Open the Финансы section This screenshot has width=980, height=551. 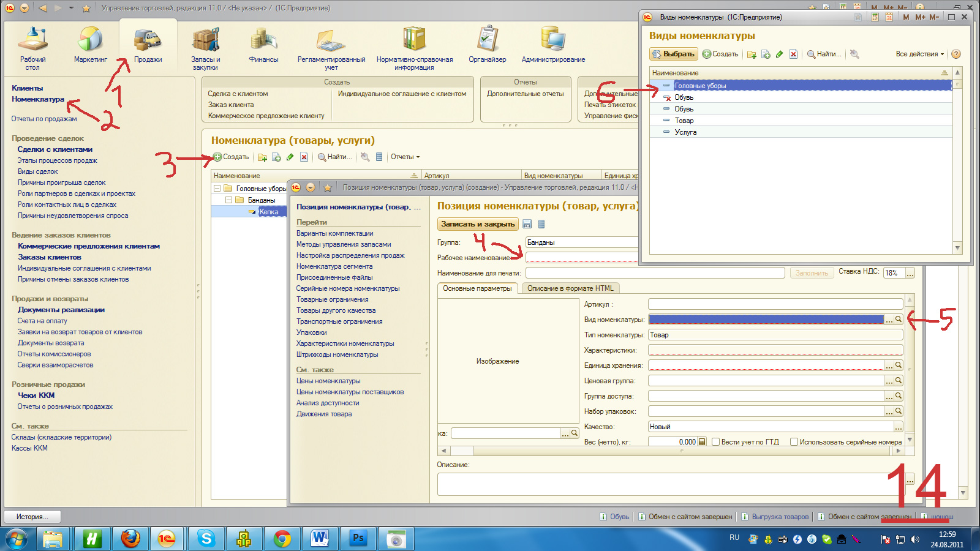264,45
